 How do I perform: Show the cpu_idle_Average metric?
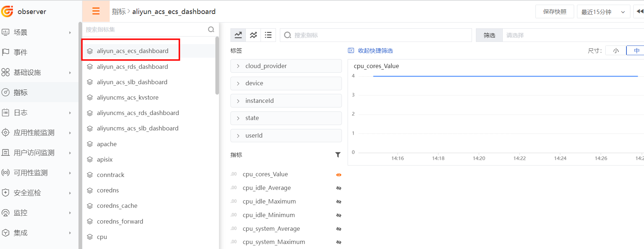(339, 188)
